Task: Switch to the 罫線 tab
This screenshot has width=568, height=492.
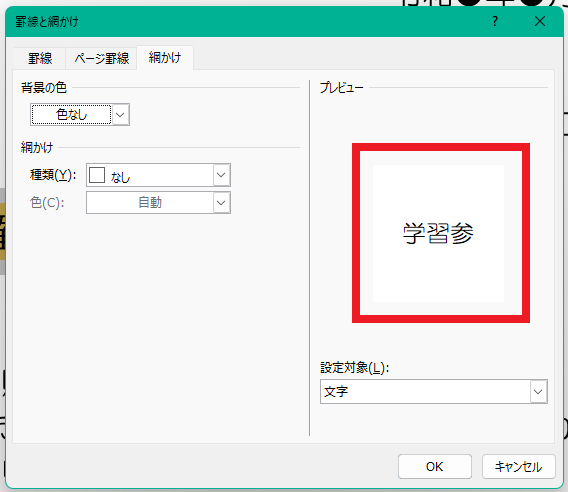Action: click(x=40, y=58)
